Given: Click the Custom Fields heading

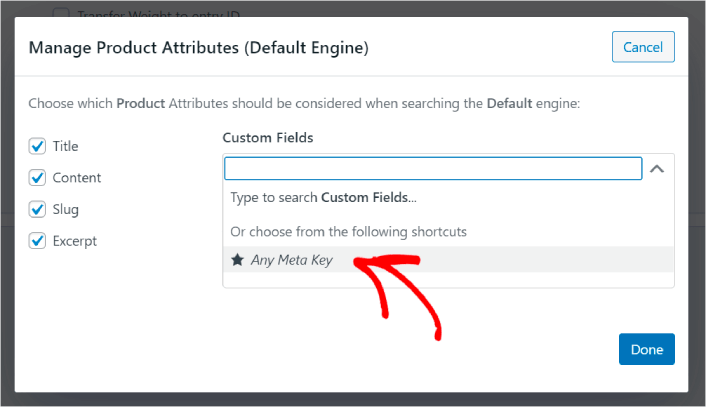Looking at the screenshot, I should click(x=268, y=138).
